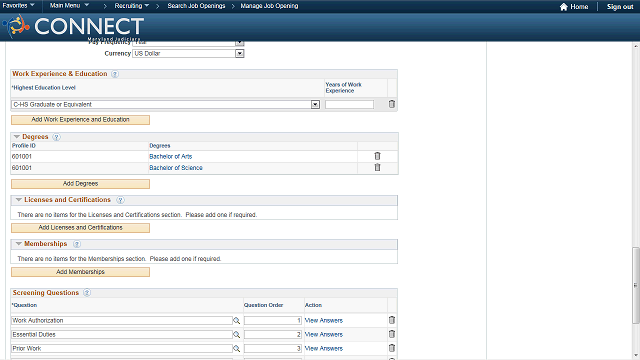Delete the Prior Work screening question

pos(392,348)
